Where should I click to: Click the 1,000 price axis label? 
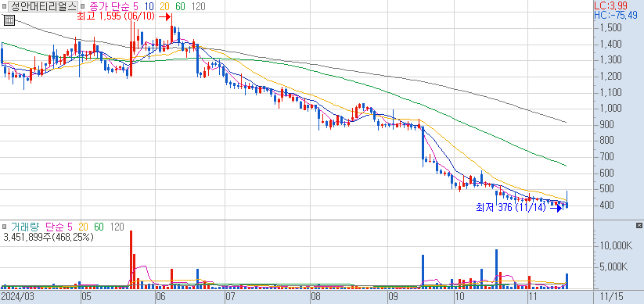[x=610, y=109]
